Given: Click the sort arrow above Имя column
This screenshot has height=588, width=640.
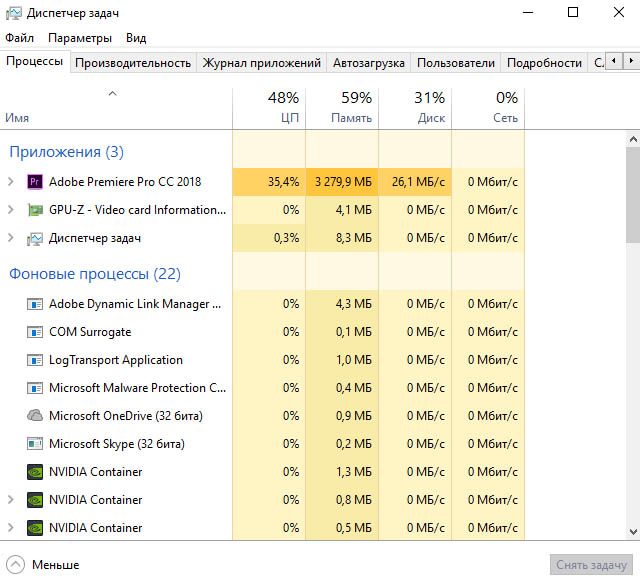Looking at the screenshot, I should tap(113, 94).
